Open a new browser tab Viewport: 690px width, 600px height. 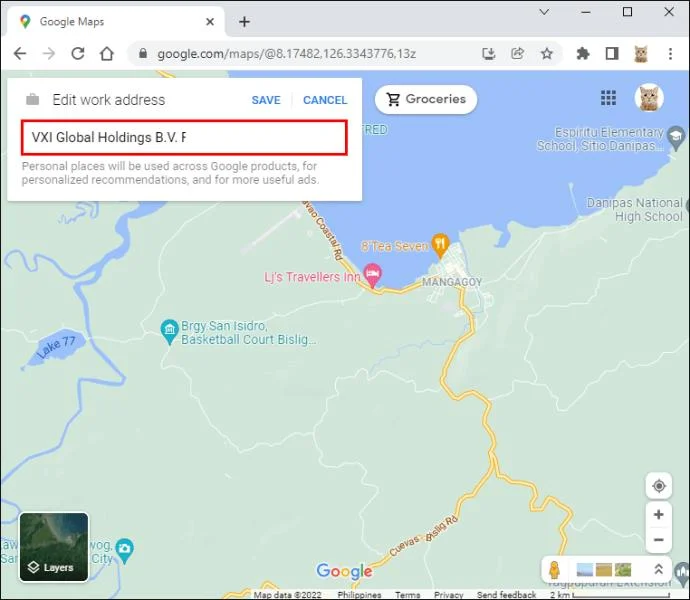pos(244,22)
